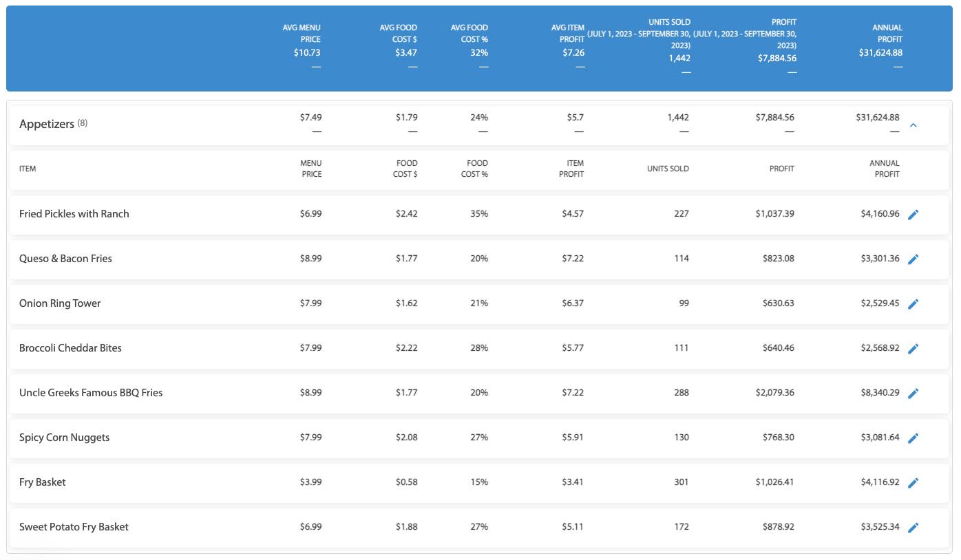
Task: Sort by the Menu Price column header
Action: coord(310,169)
